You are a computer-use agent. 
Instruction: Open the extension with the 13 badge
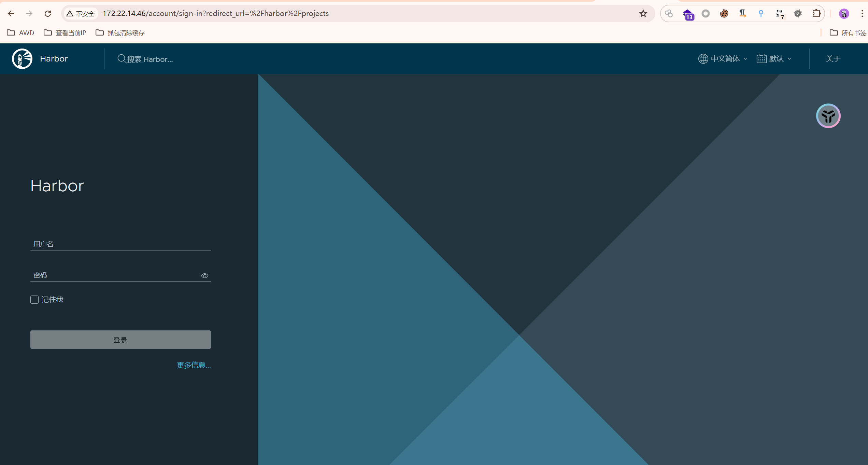click(688, 14)
